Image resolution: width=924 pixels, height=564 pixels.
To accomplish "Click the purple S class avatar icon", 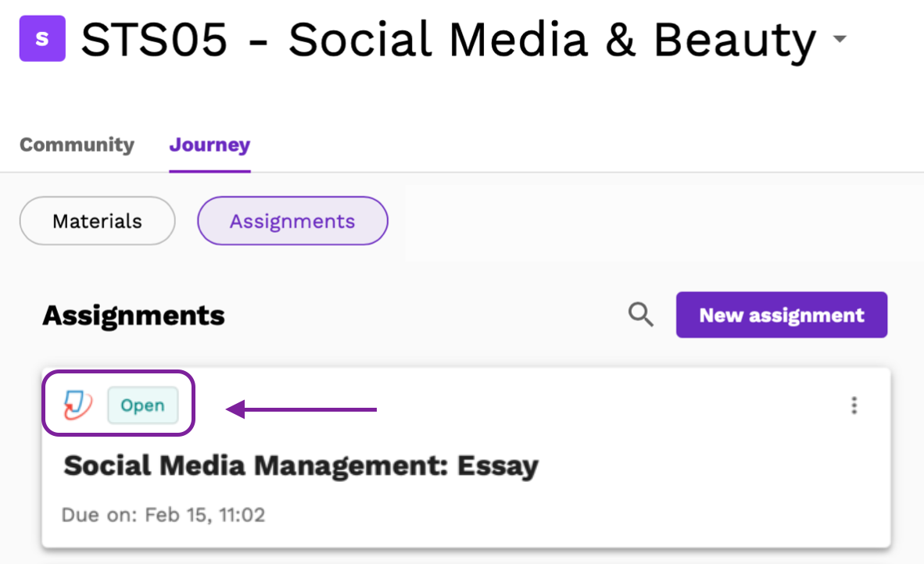I will pos(42,39).
